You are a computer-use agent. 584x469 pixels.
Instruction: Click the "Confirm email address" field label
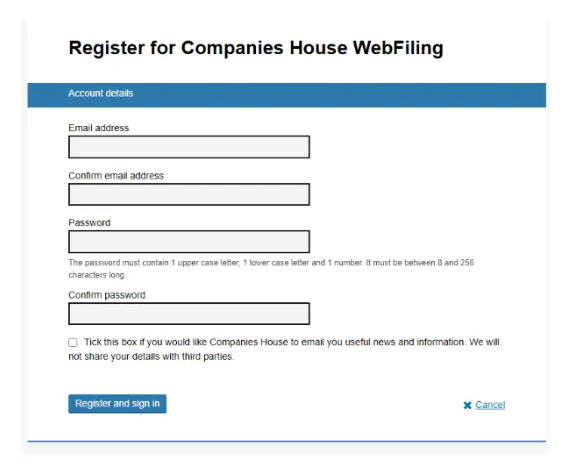coord(116,175)
